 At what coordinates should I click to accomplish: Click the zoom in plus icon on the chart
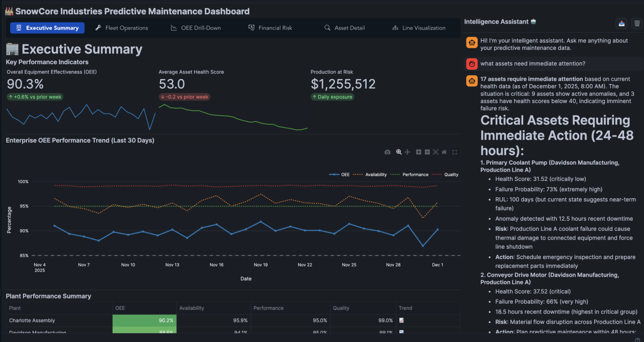pos(419,152)
